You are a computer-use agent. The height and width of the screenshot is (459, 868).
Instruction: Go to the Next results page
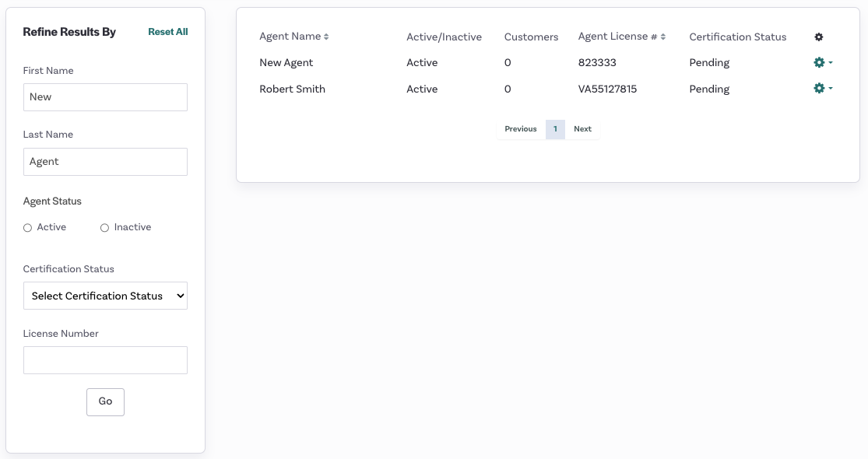click(582, 129)
